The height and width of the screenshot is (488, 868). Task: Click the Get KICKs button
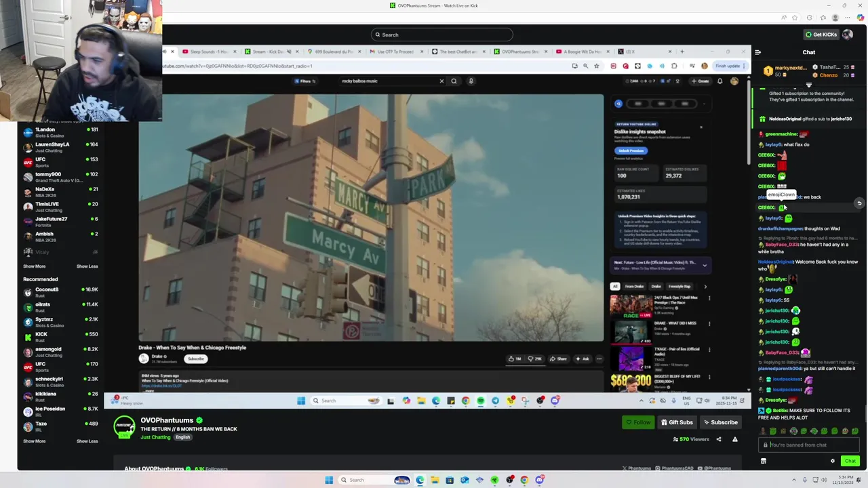click(x=821, y=35)
